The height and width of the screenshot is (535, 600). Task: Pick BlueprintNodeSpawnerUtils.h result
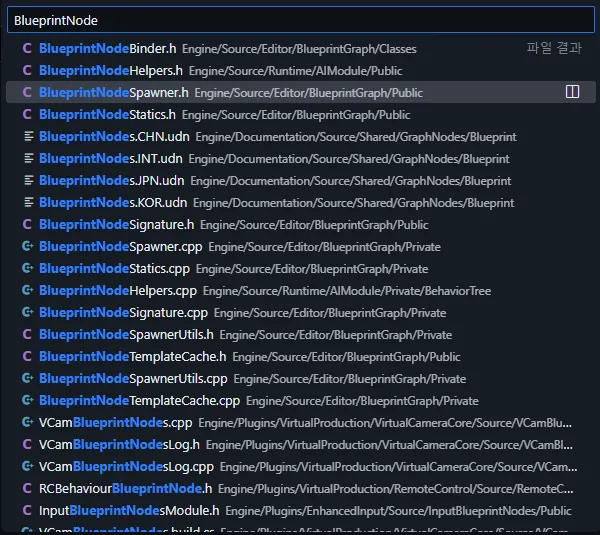[x=301, y=334]
